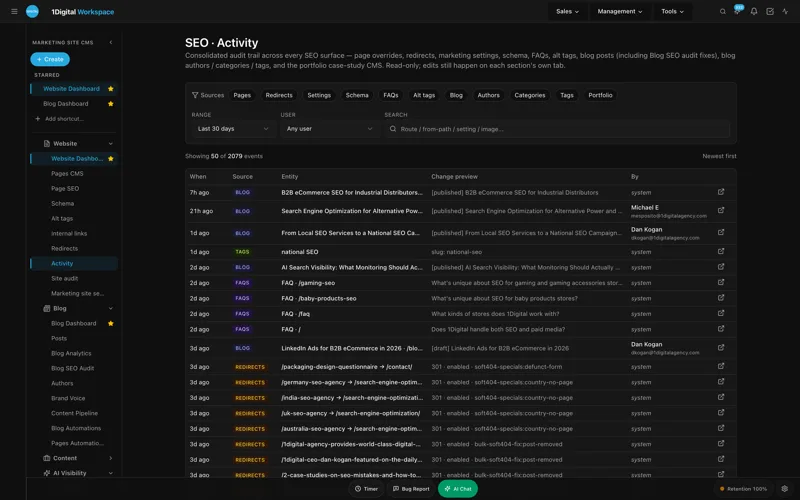This screenshot has width=800, height=500.
Task: Open Redirects in sidebar
Action: pos(64,248)
